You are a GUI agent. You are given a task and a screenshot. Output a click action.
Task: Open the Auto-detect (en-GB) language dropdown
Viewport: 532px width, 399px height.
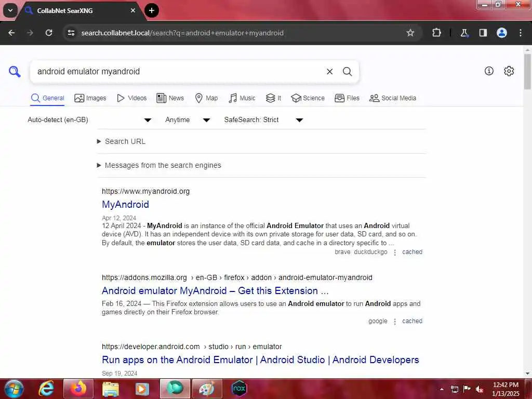[x=89, y=120]
